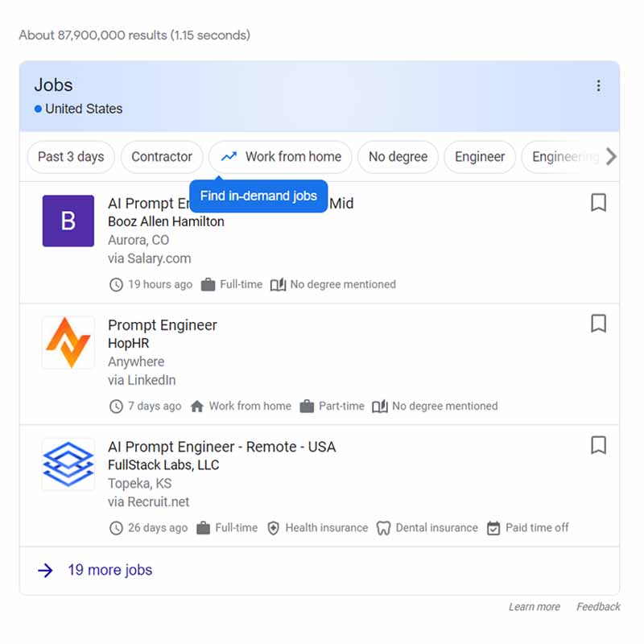Bookmark the FullStack Labs job listing
The width and height of the screenshot is (644, 644).
pyautogui.click(x=598, y=445)
